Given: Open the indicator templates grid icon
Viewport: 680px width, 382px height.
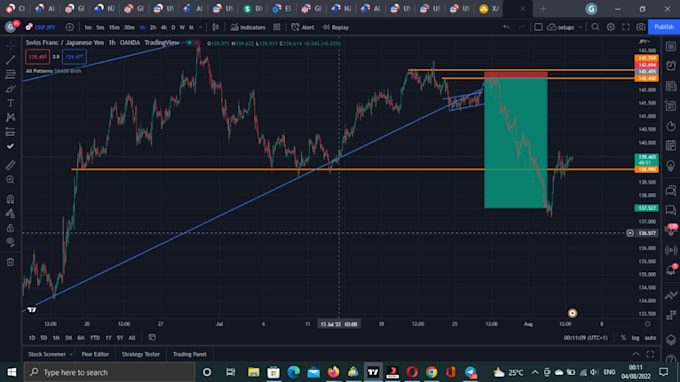Looking at the screenshot, I should coord(277,27).
